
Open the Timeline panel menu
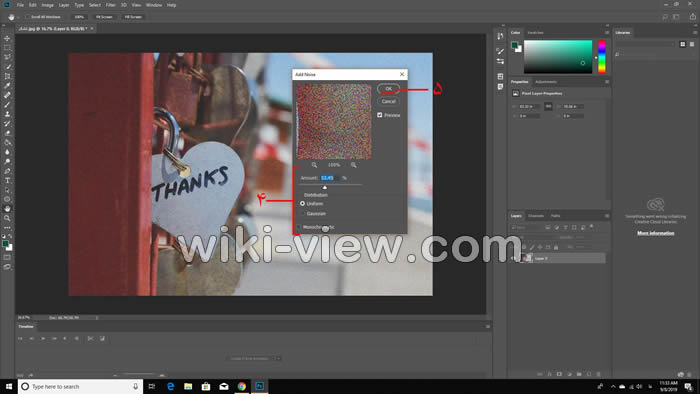tap(488, 327)
